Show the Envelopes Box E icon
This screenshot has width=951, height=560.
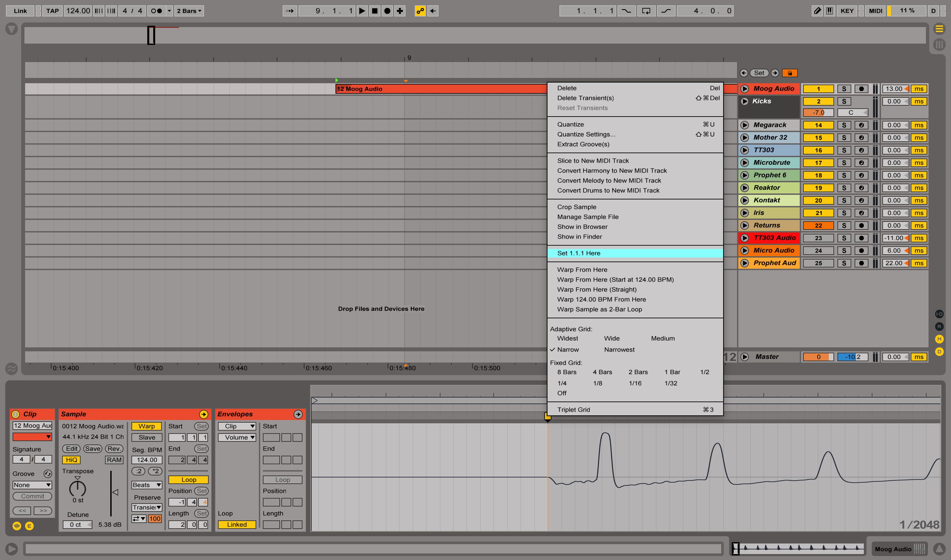29,526
